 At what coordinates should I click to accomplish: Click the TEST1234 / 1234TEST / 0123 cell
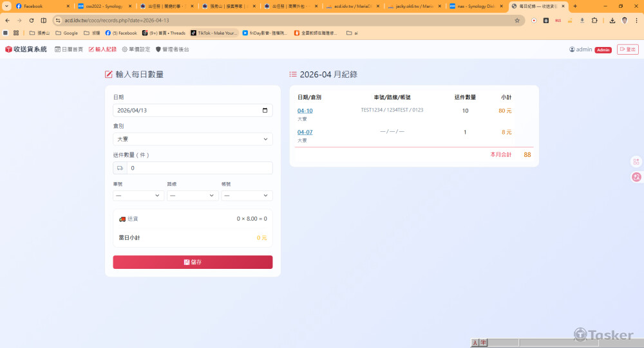(392, 110)
